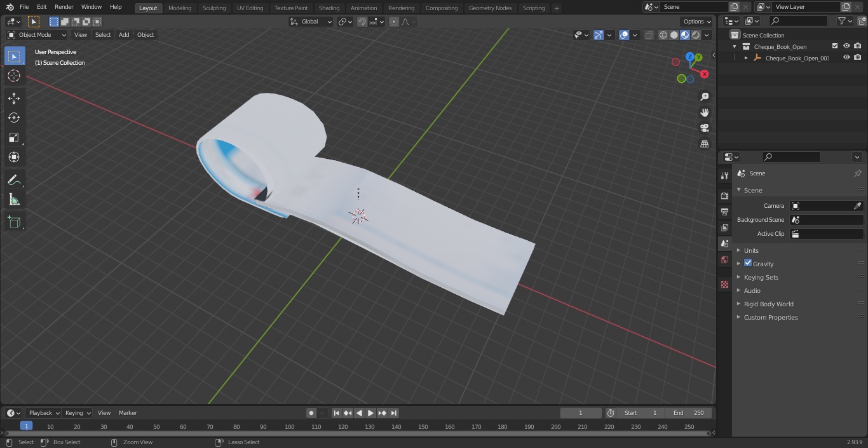Click the Blender logo menu
Image resolution: width=868 pixels, height=448 pixels.
click(x=10, y=7)
